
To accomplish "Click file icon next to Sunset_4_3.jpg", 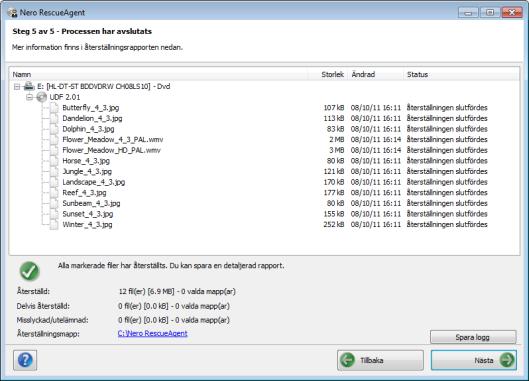I will coord(54,214).
